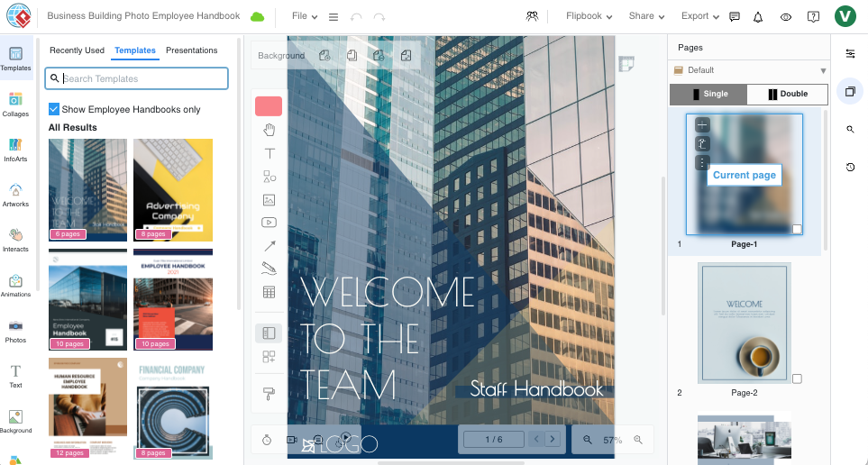This screenshot has height=465, width=868.
Task: Uncheck Show Employee Handbooks only
Action: point(54,109)
